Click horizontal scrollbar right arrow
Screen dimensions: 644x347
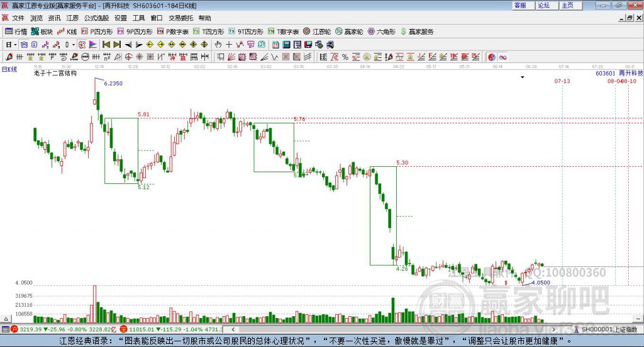tap(553, 329)
